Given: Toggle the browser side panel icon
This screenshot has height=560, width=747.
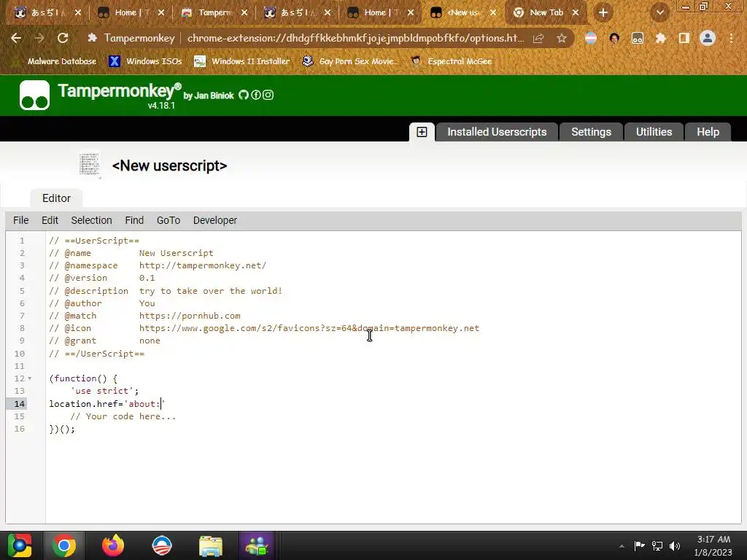Looking at the screenshot, I should [684, 38].
